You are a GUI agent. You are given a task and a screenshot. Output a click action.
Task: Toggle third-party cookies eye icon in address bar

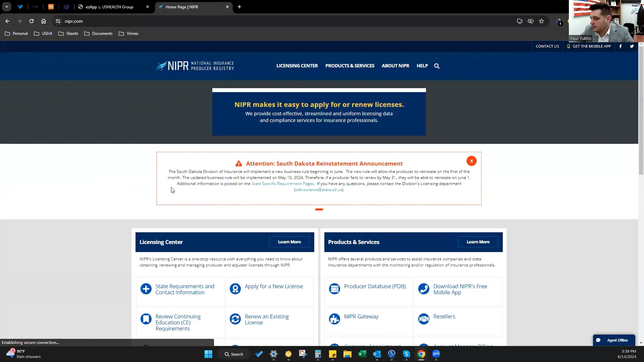coord(530,21)
